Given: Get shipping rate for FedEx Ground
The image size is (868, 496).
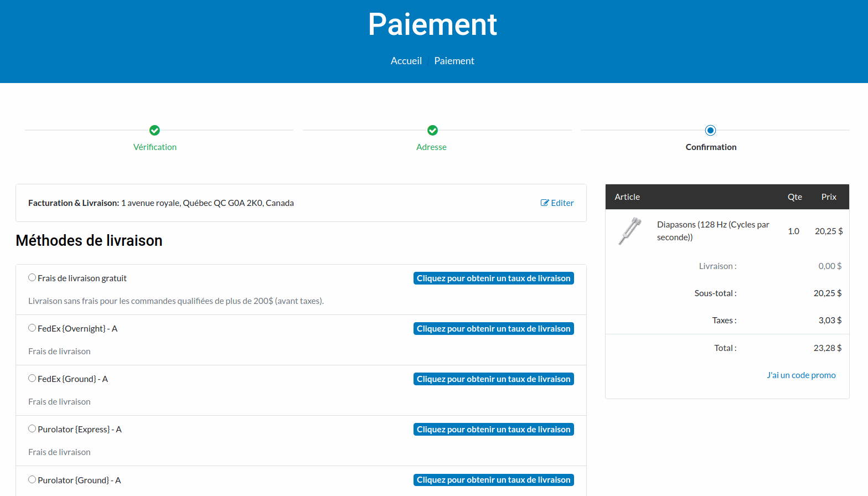Looking at the screenshot, I should point(493,379).
